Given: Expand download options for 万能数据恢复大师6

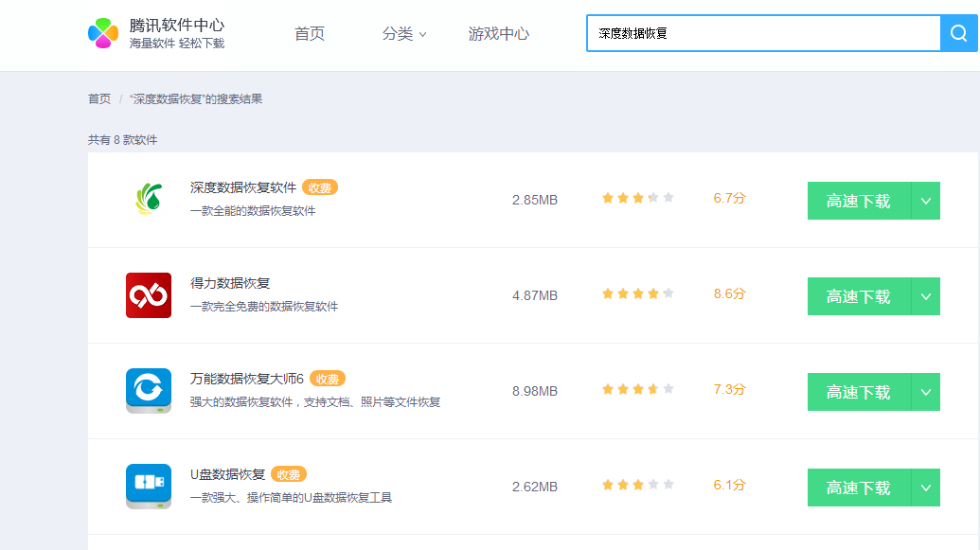Looking at the screenshot, I should (x=926, y=392).
